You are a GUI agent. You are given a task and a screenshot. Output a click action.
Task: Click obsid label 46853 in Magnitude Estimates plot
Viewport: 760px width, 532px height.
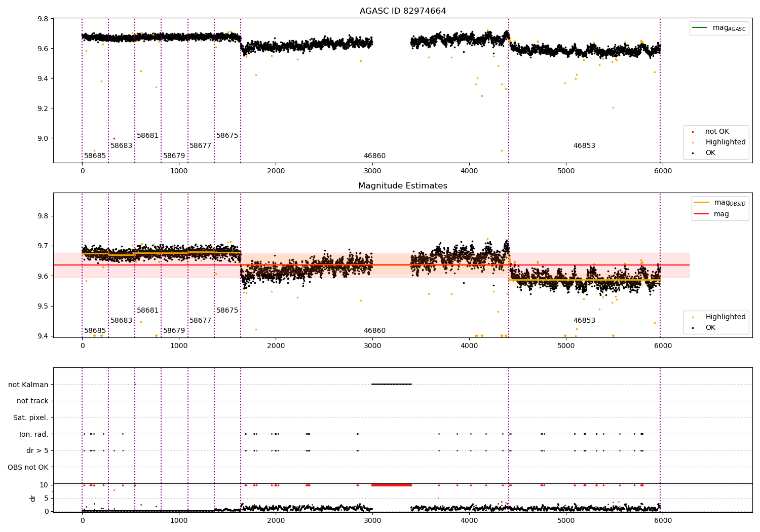(x=584, y=321)
